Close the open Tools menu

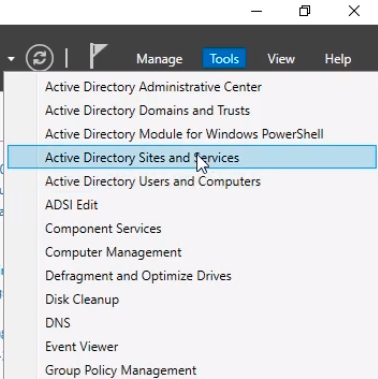[224, 59]
